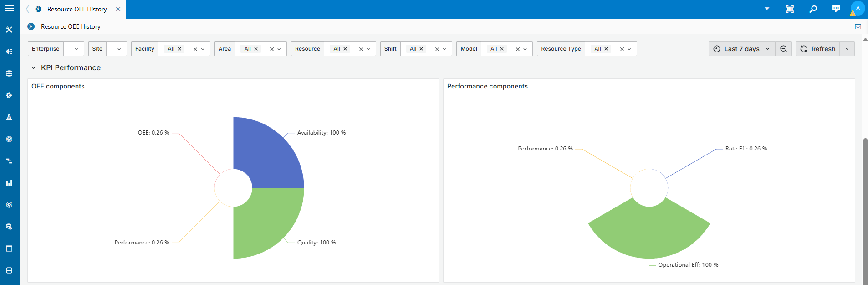Expand the Enterprise filter dropdown
Screen dimensions: 868x285
pos(76,49)
